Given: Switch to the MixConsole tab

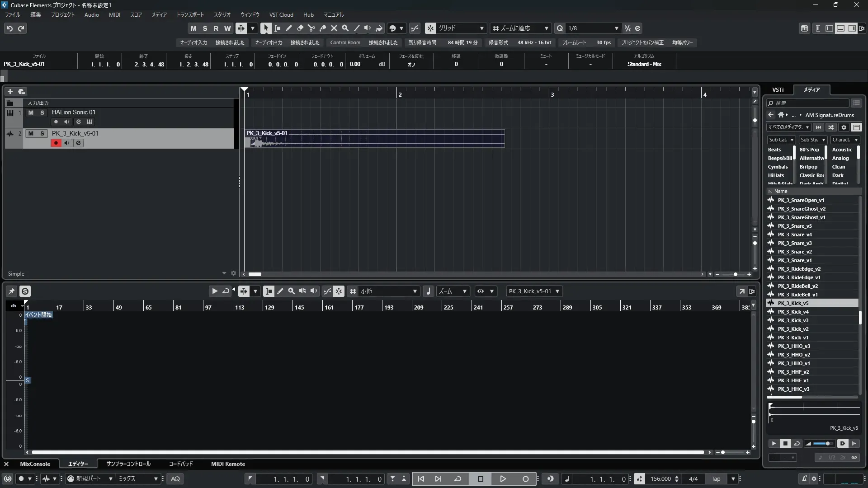Looking at the screenshot, I should [x=35, y=464].
